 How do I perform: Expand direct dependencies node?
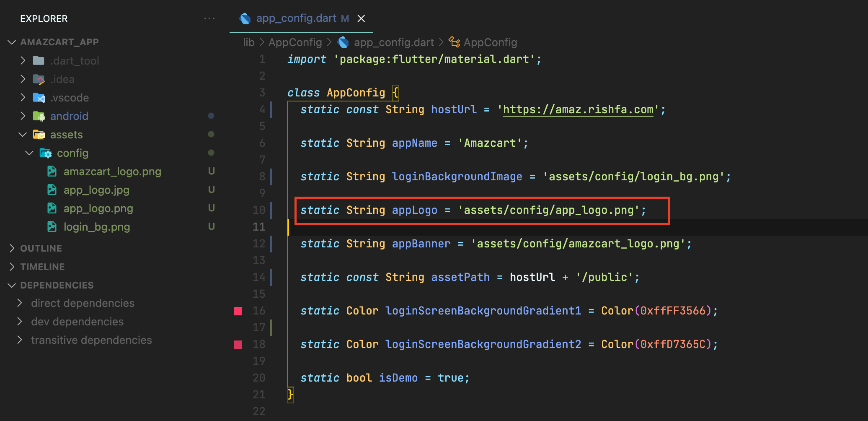click(x=20, y=303)
